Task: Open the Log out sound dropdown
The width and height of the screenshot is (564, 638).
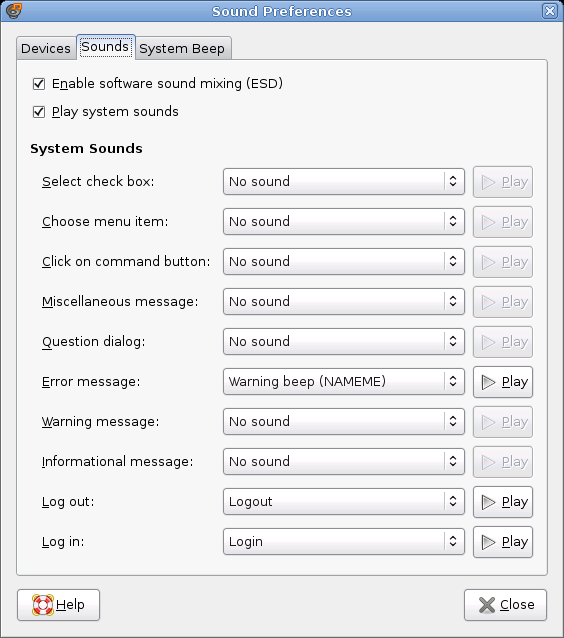Action: (344, 502)
